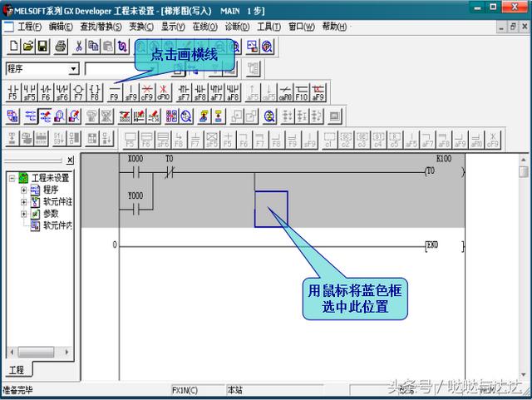Create a new project with the blank page icon
This screenshot has width=532, height=400.
14,47
